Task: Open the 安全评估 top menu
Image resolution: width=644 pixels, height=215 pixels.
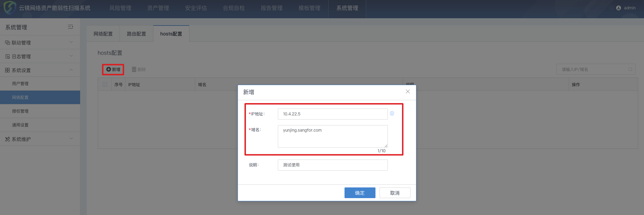Action: coord(196,8)
